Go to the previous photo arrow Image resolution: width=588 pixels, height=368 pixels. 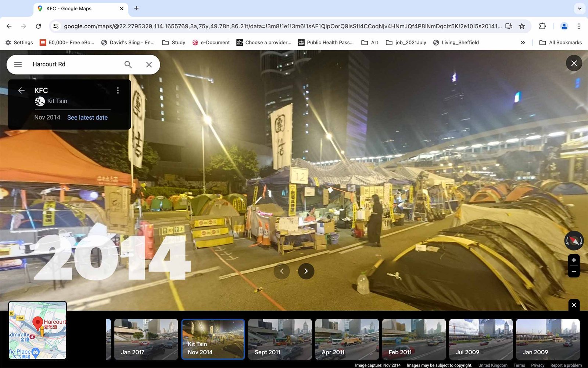point(282,271)
